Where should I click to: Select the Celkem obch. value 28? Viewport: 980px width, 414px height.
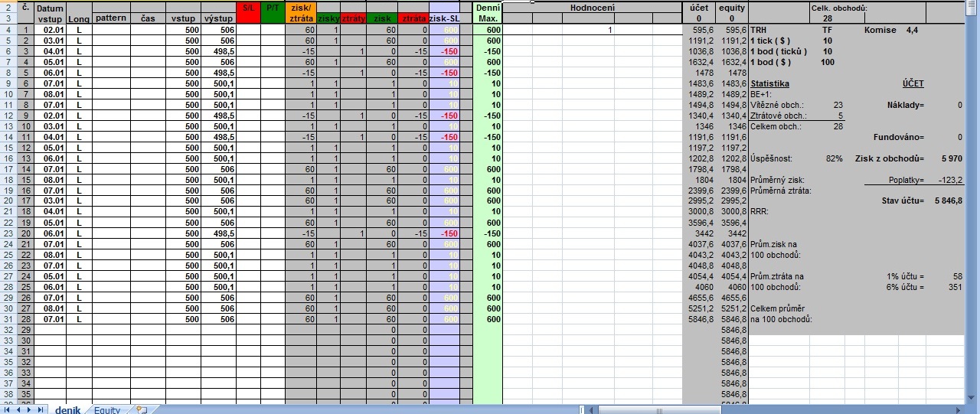(838, 126)
